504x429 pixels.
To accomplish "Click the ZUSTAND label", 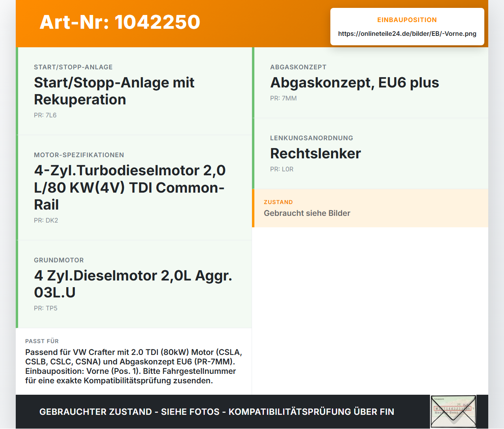I will click(x=278, y=202).
